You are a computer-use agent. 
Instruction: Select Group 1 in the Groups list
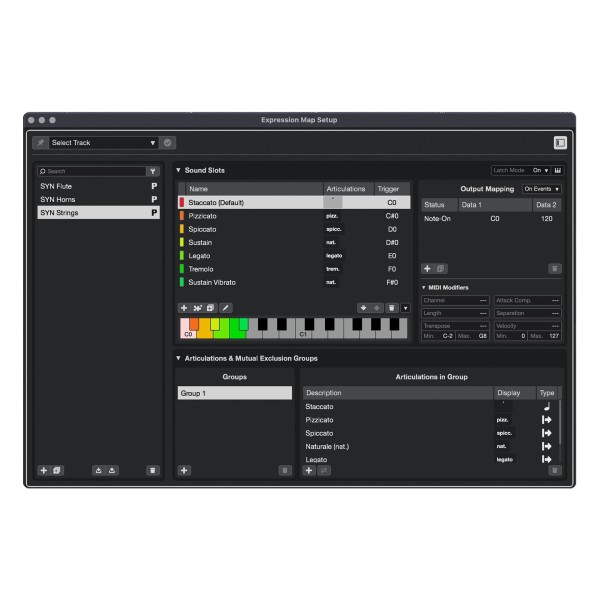pyautogui.click(x=235, y=393)
